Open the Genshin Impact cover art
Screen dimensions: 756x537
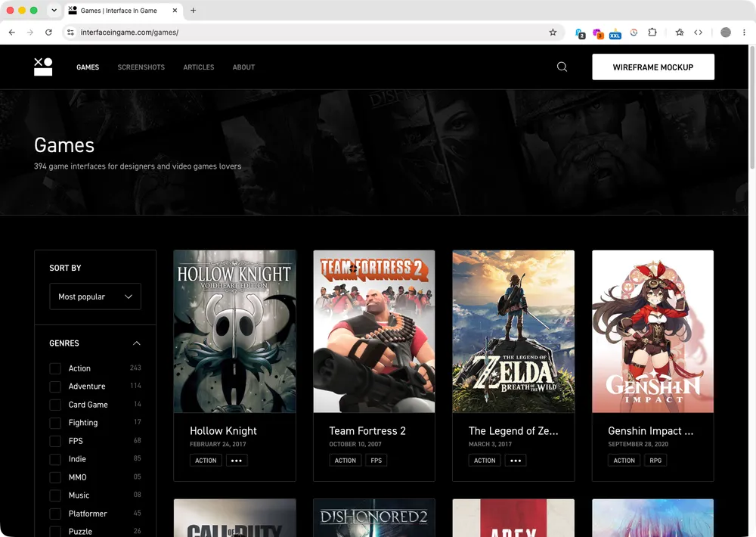pos(653,331)
